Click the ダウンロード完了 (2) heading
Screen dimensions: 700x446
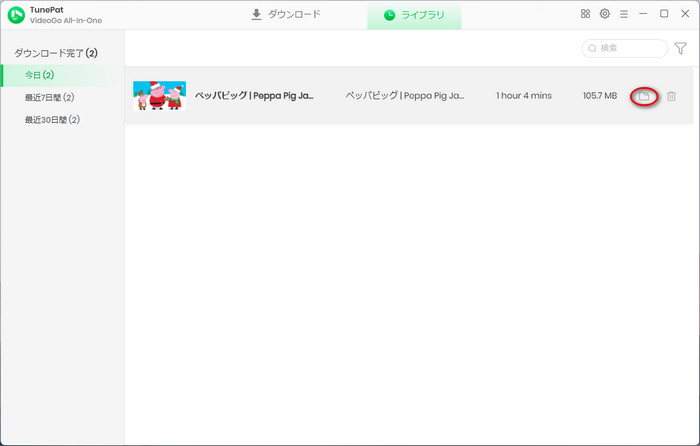tap(56, 53)
